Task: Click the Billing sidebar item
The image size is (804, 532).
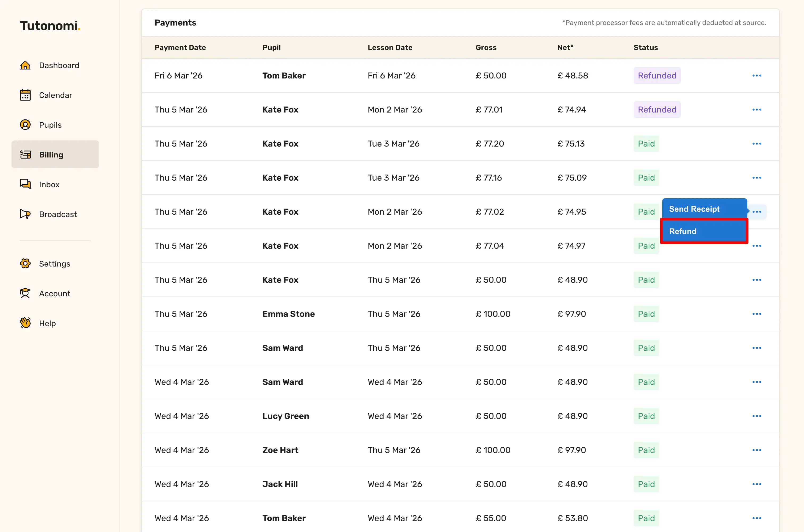Action: [55, 154]
